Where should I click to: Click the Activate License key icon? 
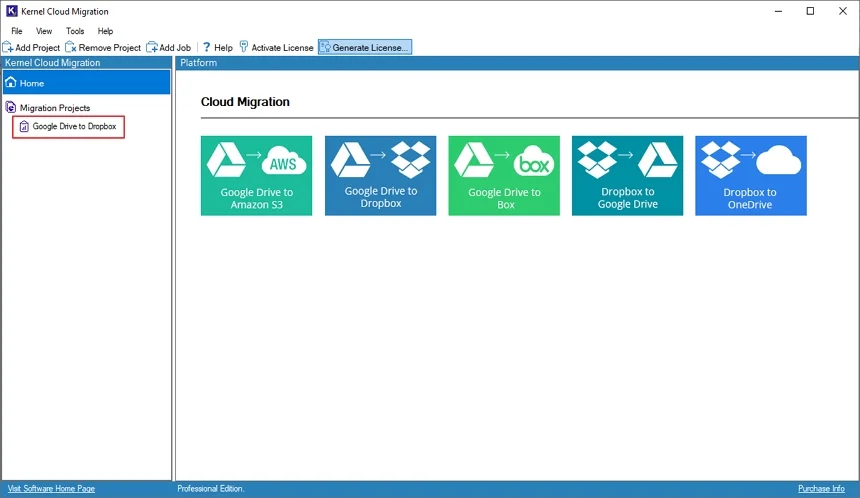(x=244, y=47)
